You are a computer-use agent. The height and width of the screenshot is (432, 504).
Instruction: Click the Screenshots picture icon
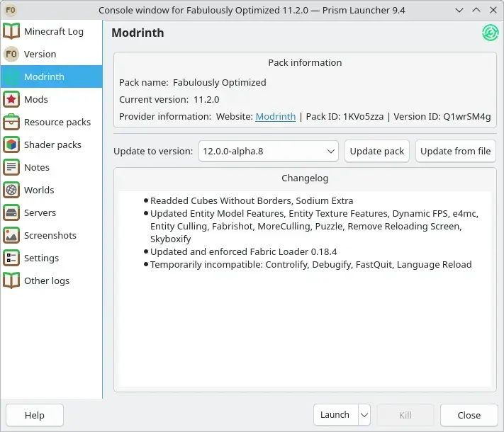11,235
